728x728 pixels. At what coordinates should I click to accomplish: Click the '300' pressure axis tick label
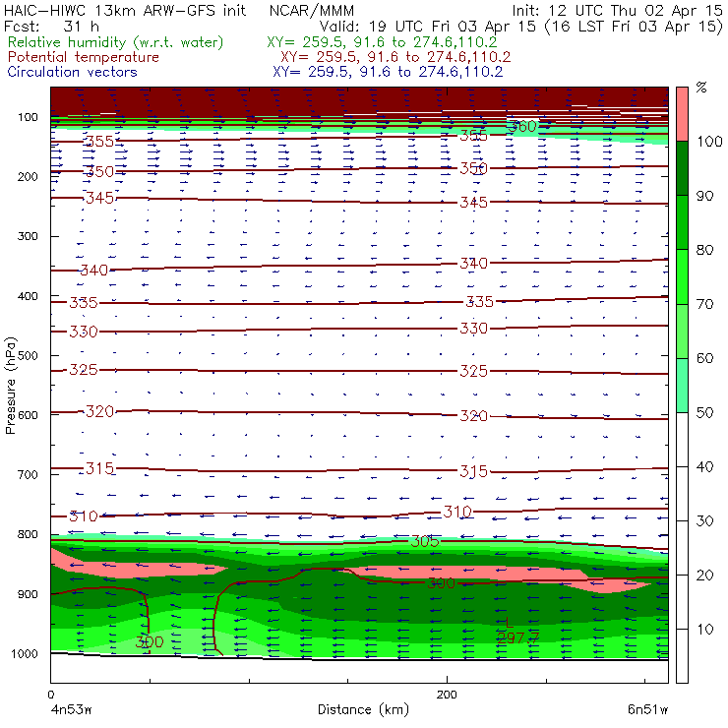pos(28,236)
